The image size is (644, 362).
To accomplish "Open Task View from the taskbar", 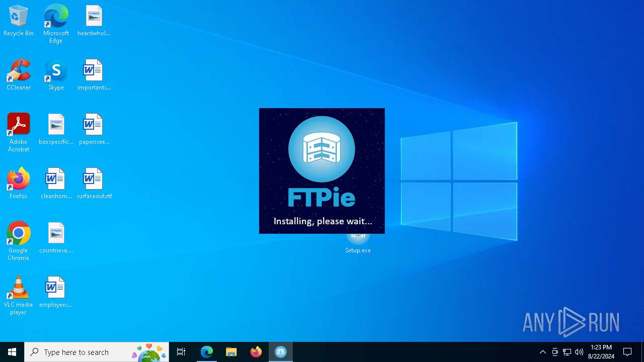I will tap(181, 352).
